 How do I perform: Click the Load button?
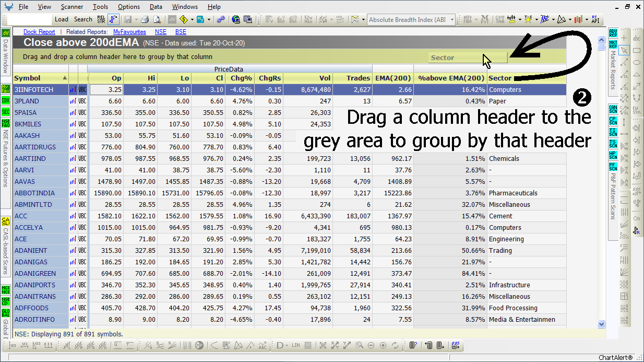click(62, 19)
